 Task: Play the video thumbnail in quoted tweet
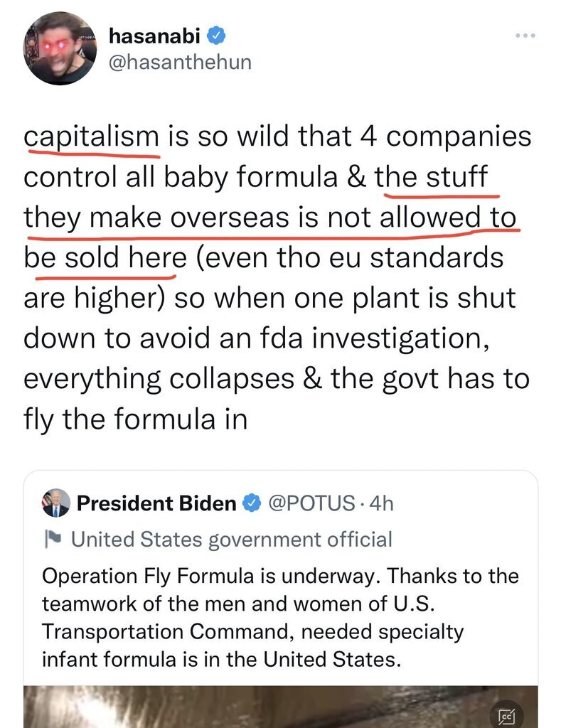tap(280, 707)
